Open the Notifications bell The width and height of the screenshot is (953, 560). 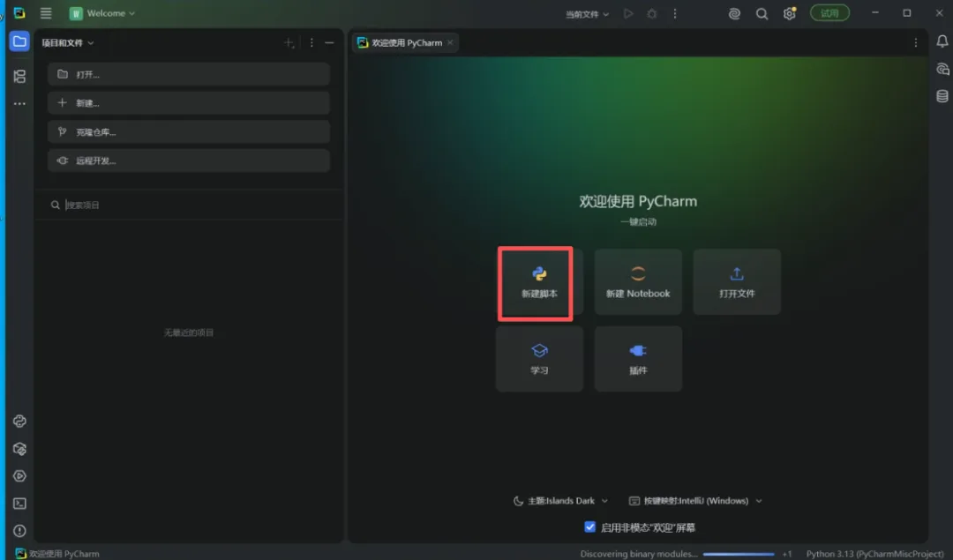pos(942,41)
